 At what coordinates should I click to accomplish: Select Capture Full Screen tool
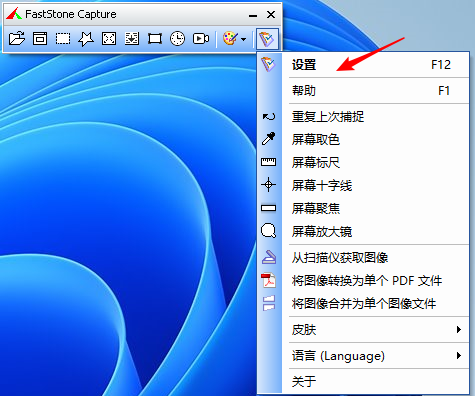(109, 39)
